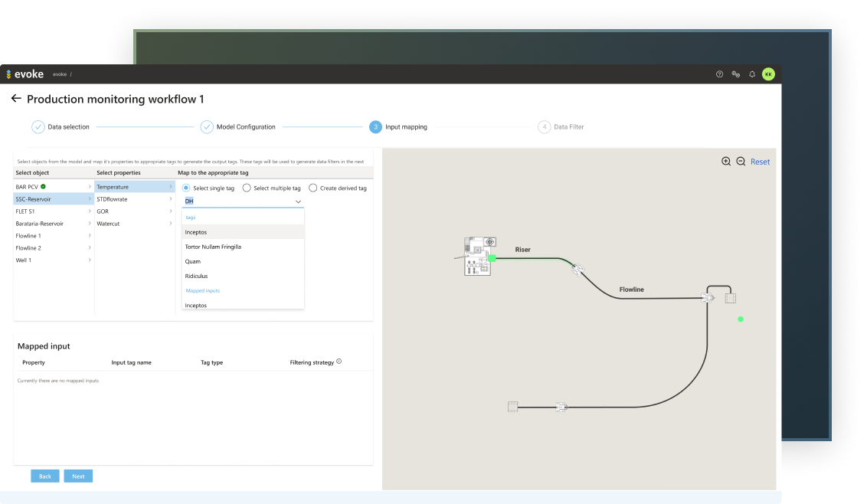Open the notifications bell icon

tap(752, 74)
